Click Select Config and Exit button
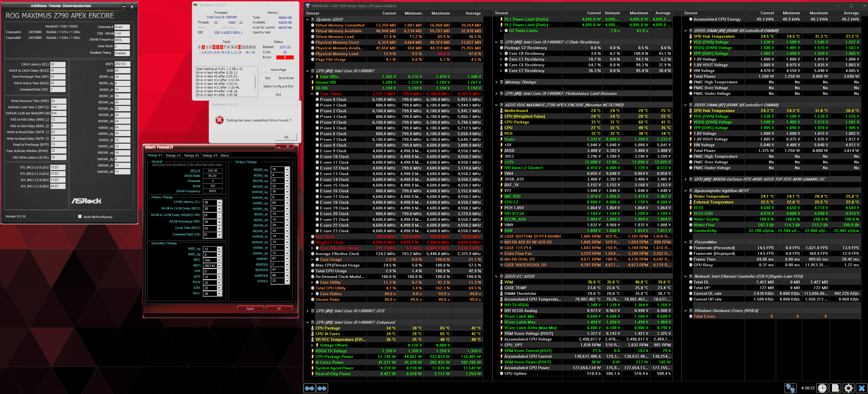The width and height of the screenshot is (868, 394). coord(278,86)
